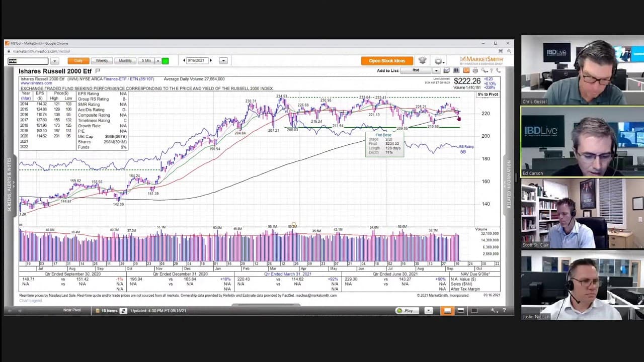Open the settings gear menu
Image resolution: width=644 pixels, height=362 pixels.
point(438,61)
